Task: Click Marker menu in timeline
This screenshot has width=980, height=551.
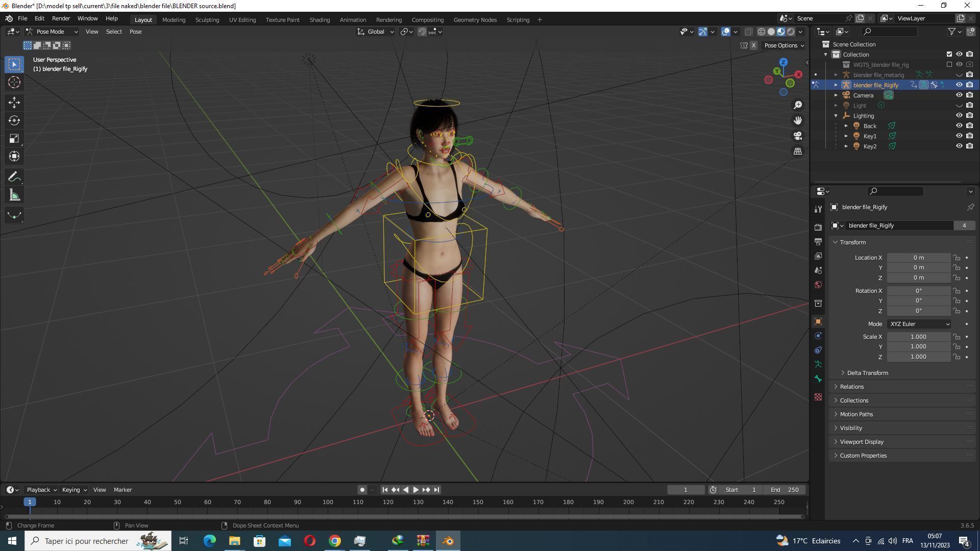Action: coord(122,490)
